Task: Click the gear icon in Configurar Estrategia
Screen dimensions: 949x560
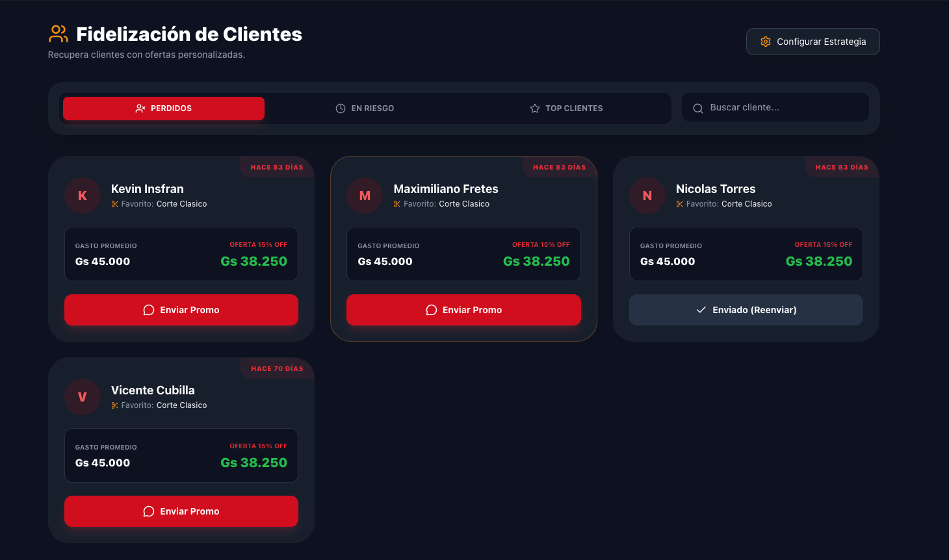Action: pyautogui.click(x=765, y=42)
